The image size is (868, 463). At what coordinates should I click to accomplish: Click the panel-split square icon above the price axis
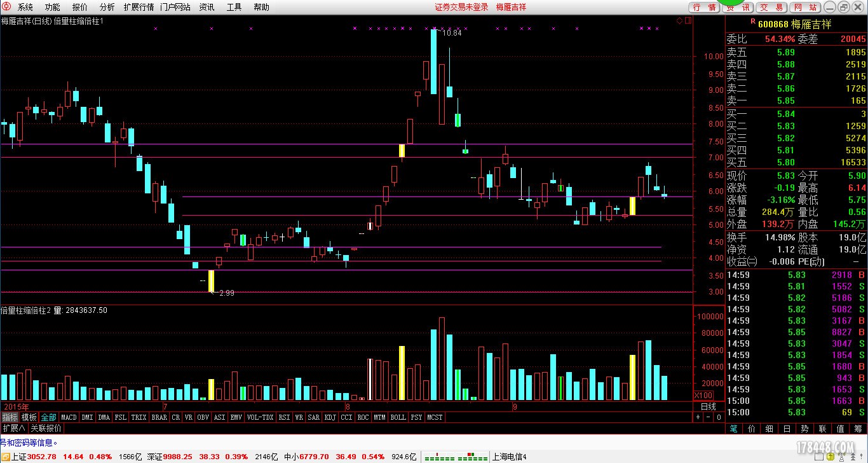[x=688, y=21]
